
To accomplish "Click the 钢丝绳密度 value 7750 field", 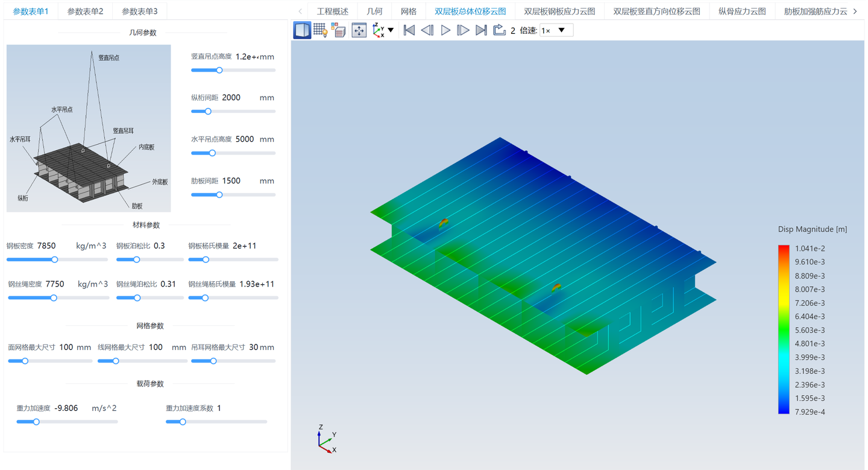I will 56,284.
